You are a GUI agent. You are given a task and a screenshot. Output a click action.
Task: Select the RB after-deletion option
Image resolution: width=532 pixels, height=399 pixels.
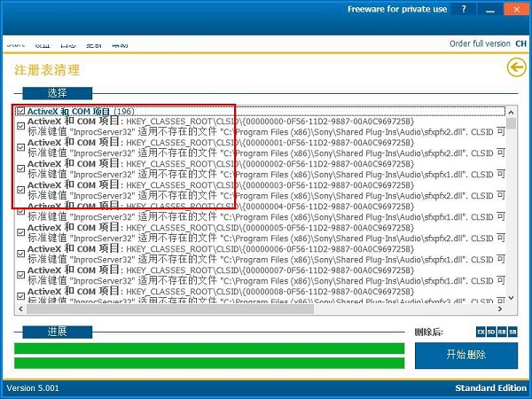click(502, 332)
